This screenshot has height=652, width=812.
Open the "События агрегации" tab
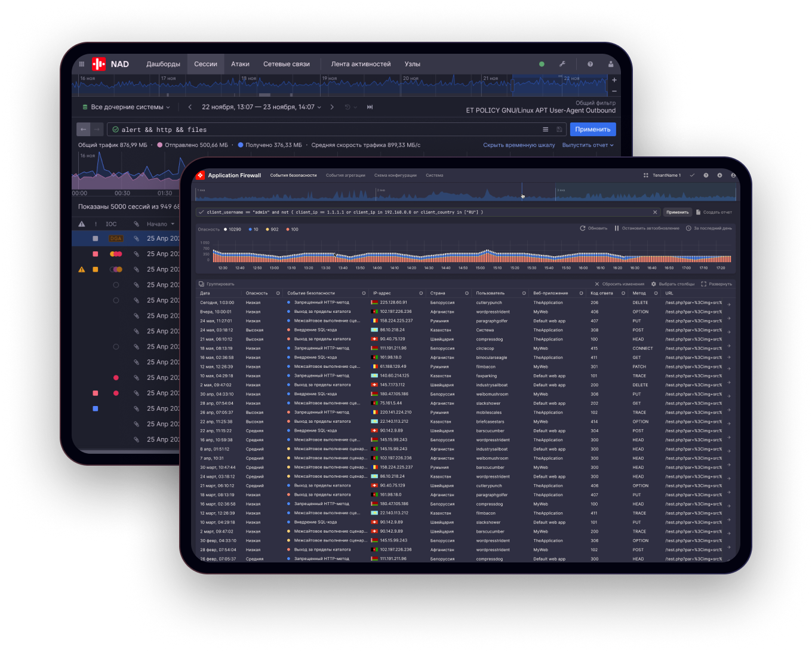point(345,176)
